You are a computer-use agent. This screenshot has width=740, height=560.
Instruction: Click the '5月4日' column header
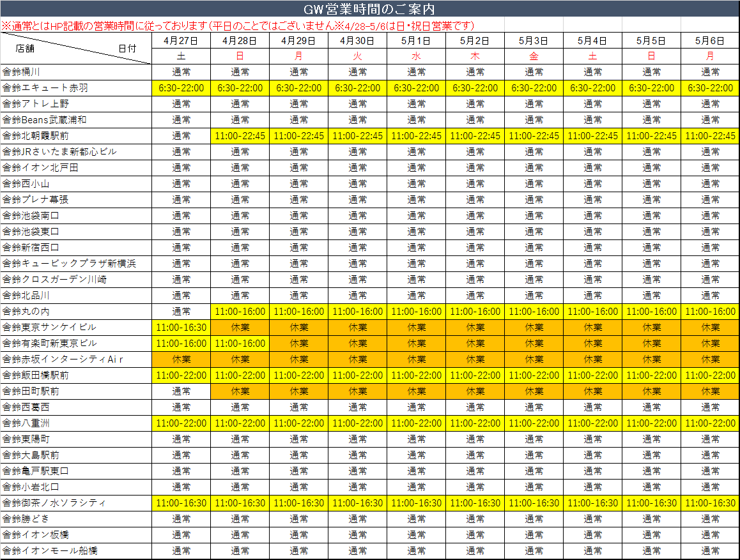(x=592, y=40)
